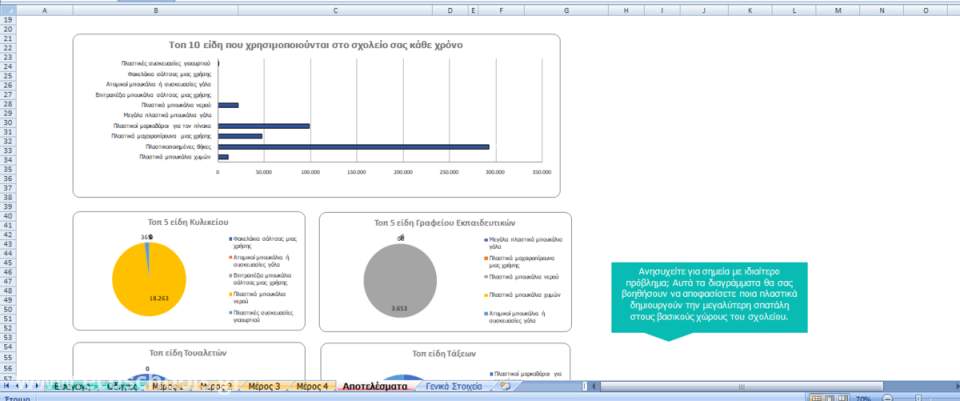
Task: Switch to the Γενικά Στοιχεία sheet tab
Action: tap(453, 385)
